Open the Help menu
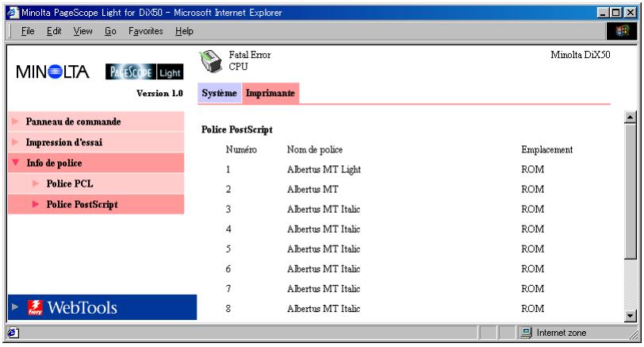The height and width of the screenshot is (347, 644). coord(184,31)
